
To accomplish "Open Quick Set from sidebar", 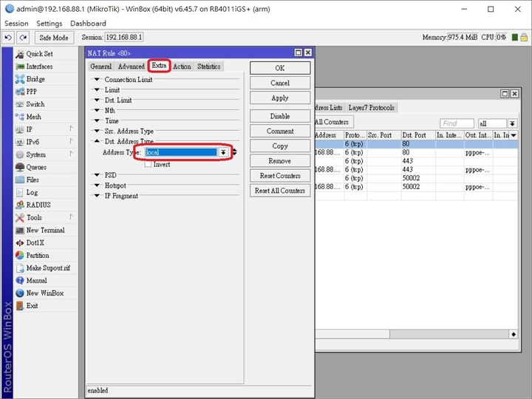I will point(39,54).
